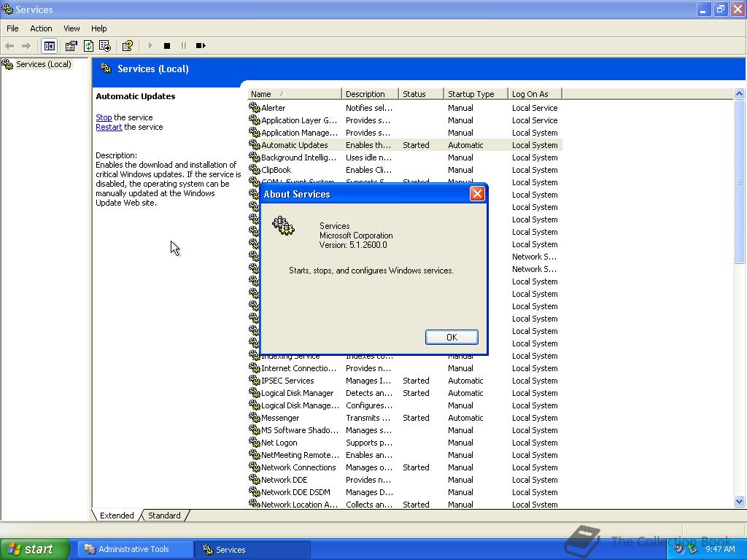Viewport: 747px width, 560px height.
Task: Click the vertical scrollbar thumb of services list
Action: point(739,181)
